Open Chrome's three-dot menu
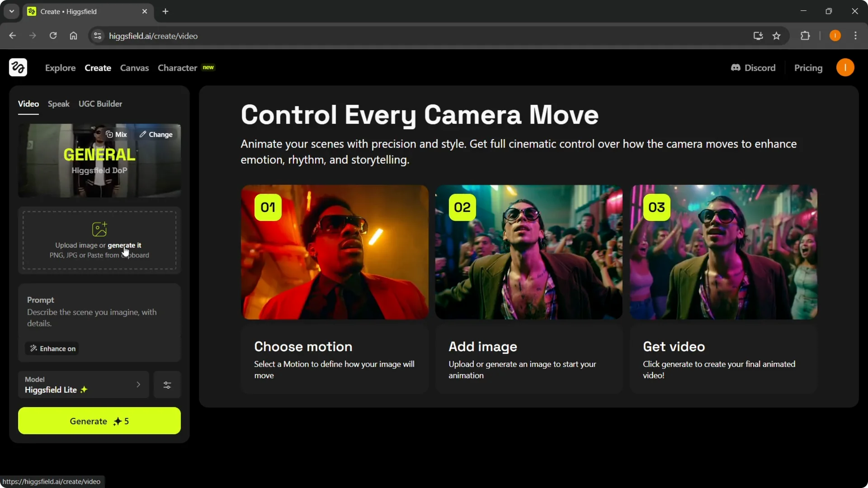 [x=855, y=36]
